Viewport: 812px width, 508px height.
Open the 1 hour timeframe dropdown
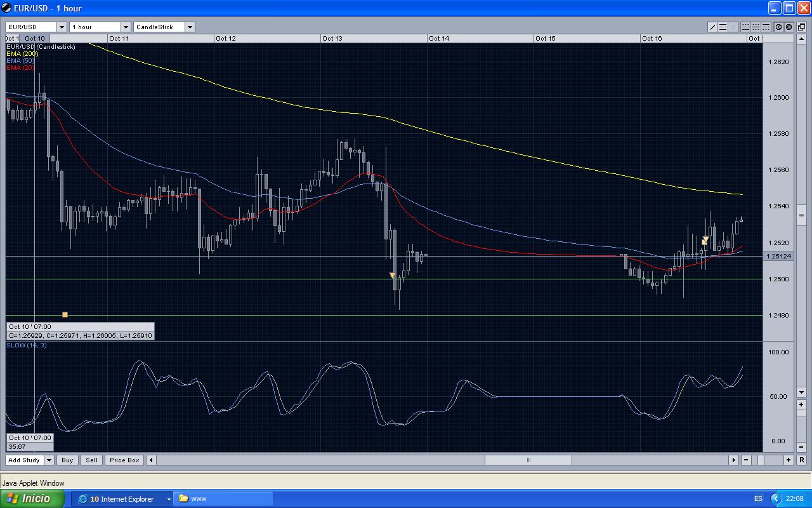(126, 27)
